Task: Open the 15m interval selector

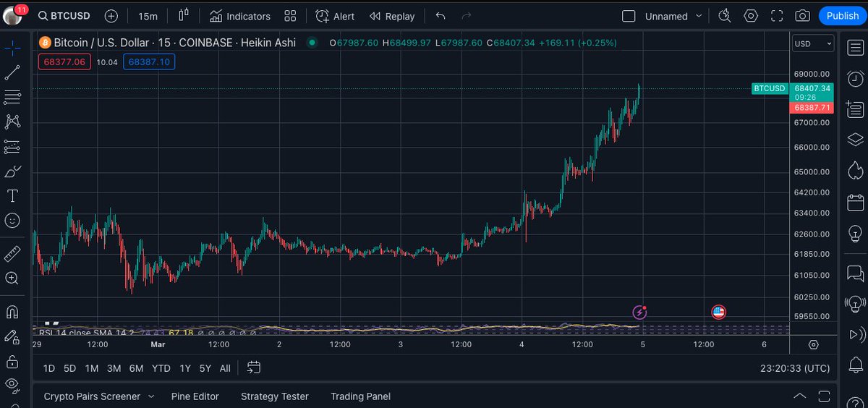Action: click(148, 16)
